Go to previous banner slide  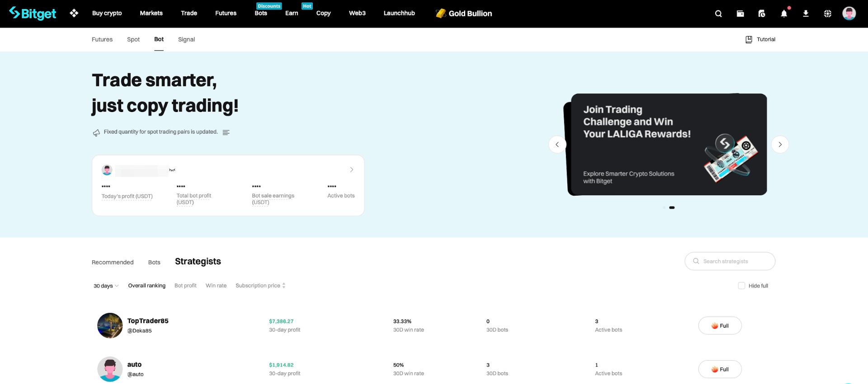[x=557, y=145]
